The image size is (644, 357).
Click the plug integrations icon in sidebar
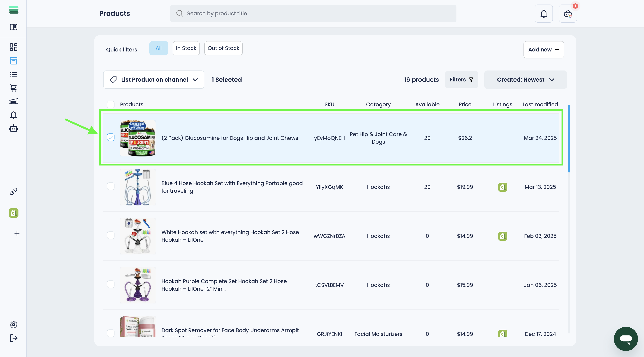pos(14,192)
